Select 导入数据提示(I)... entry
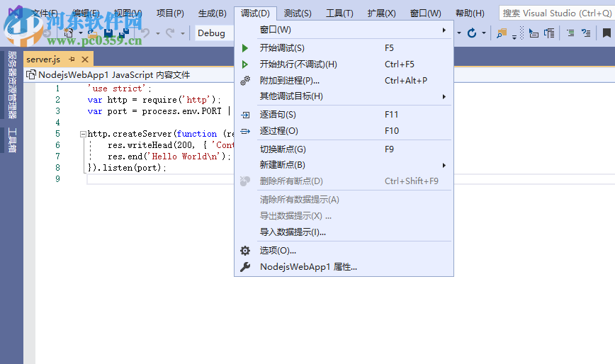 pos(344,232)
